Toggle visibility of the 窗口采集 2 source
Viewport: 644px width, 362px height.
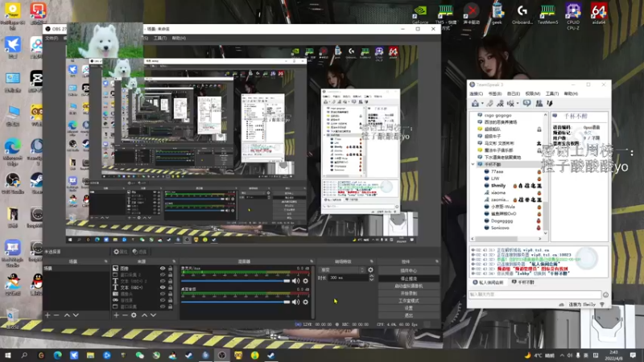163,275
